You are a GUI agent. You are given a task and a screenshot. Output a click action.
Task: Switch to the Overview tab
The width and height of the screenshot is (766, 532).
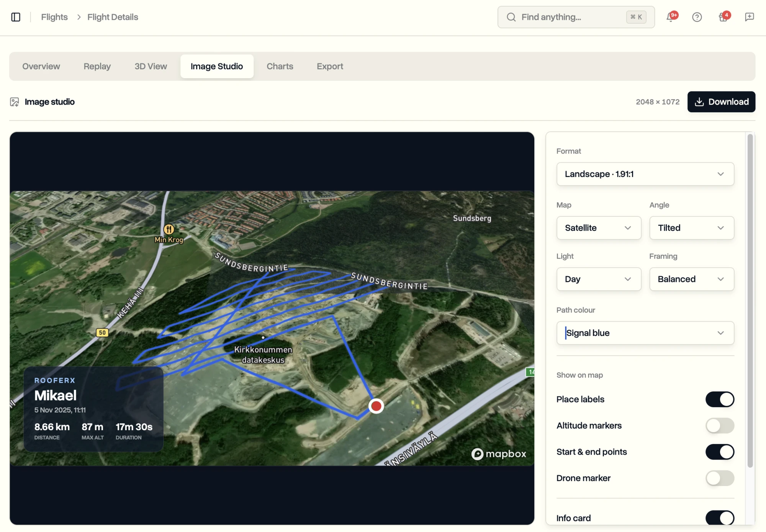coord(41,66)
